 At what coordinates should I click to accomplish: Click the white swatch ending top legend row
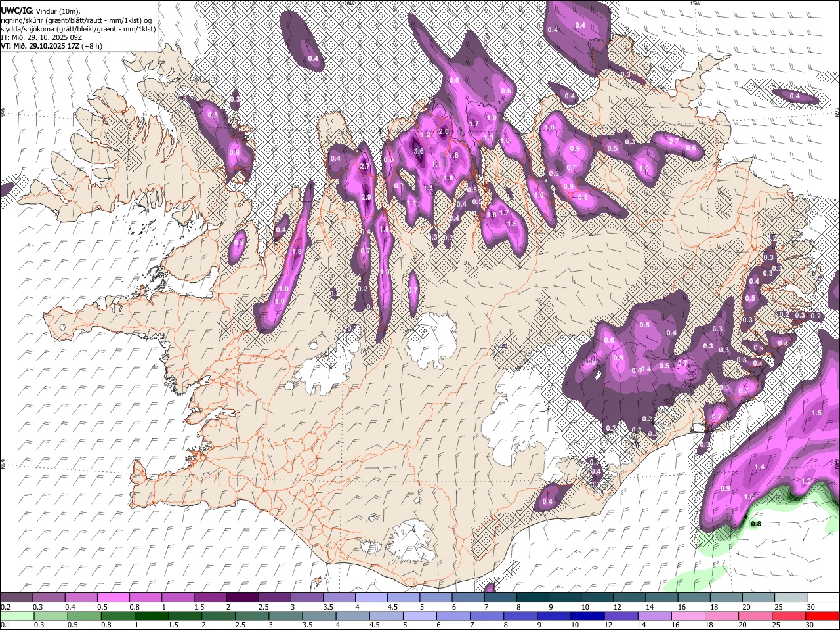pos(823,597)
